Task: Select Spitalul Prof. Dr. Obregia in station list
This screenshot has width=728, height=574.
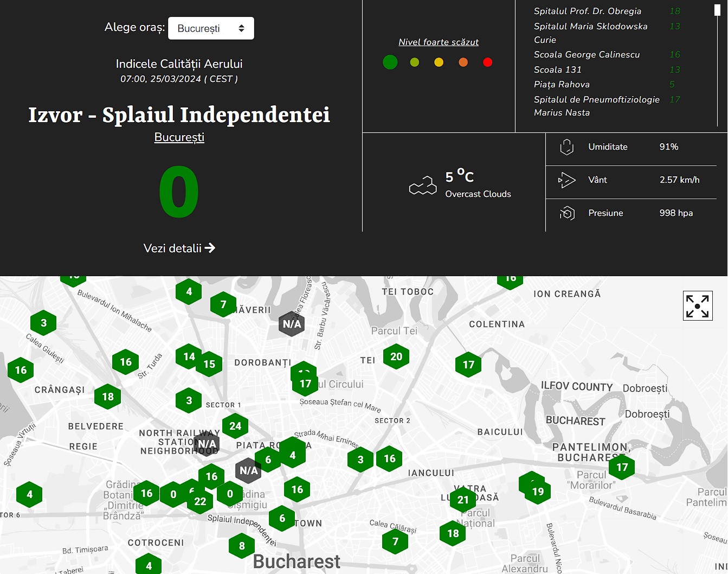Action: [587, 11]
